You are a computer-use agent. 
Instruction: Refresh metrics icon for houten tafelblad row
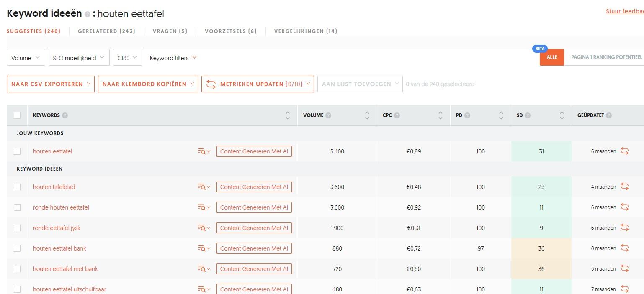625,187
